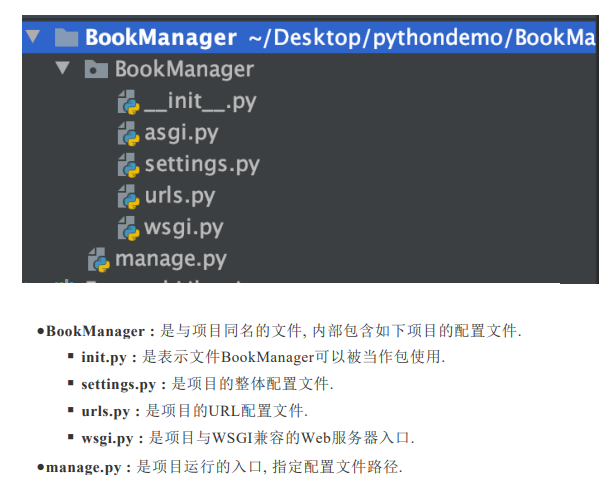The height and width of the screenshot is (499, 614).
Task: Click the bold 'settings.py :' description bullet
Action: [124, 385]
